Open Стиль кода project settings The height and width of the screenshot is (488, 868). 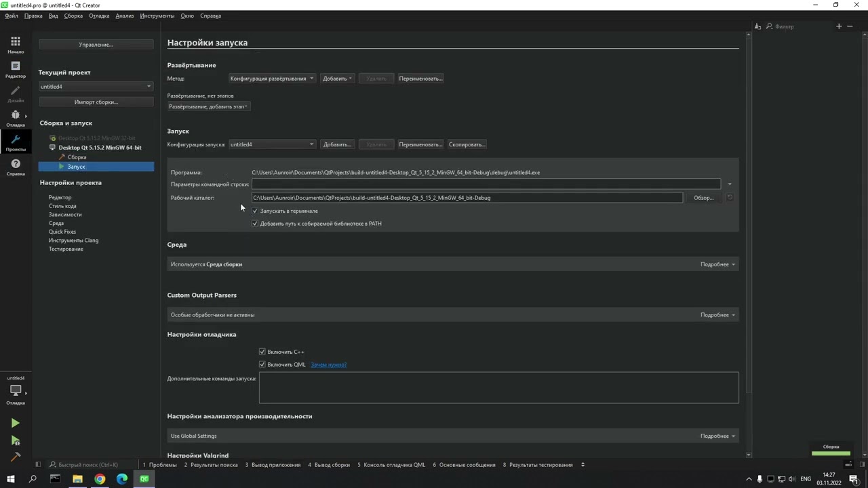click(x=62, y=206)
